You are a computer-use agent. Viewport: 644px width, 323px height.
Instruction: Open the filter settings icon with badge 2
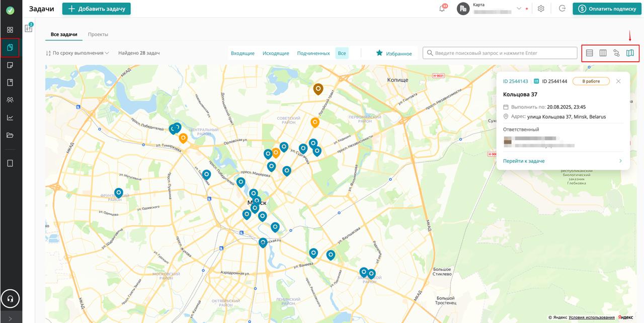pos(29,28)
